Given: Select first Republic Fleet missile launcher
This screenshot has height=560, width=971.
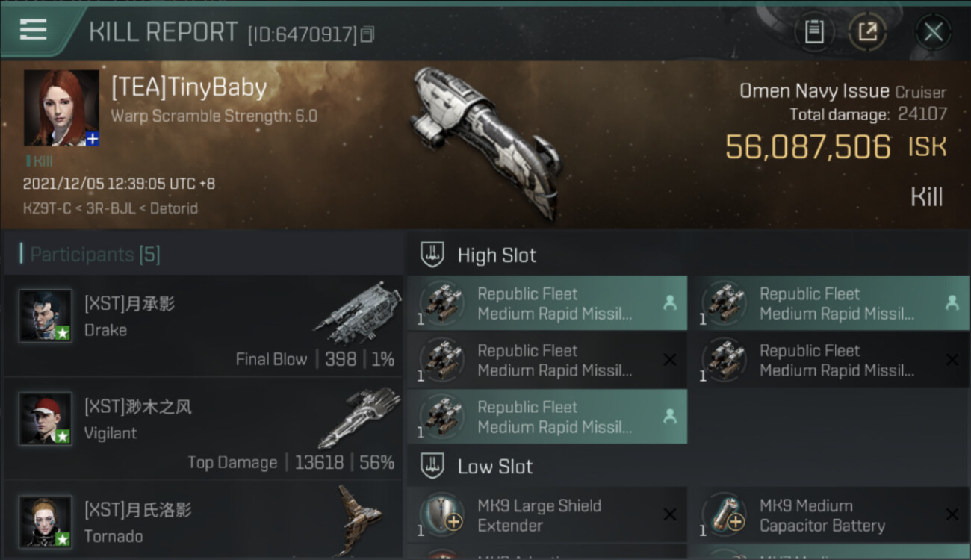Looking at the screenshot, I should coord(547,303).
